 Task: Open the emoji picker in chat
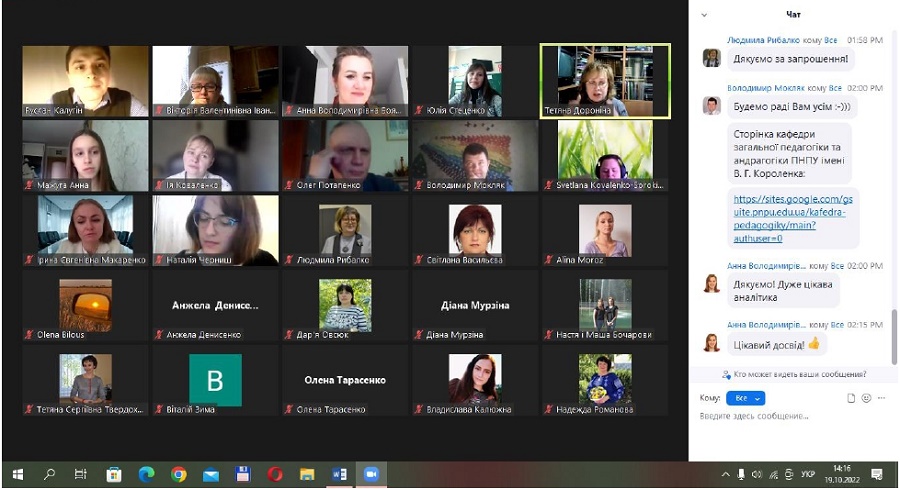[x=866, y=398]
